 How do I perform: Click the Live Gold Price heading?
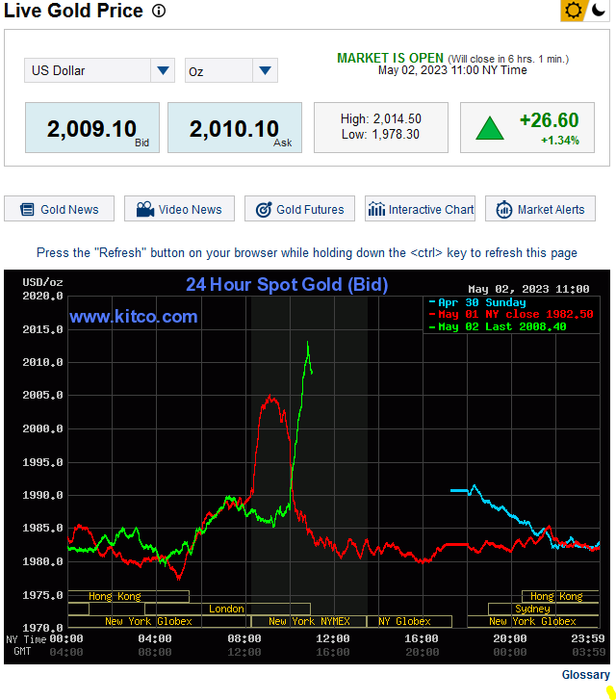click(74, 11)
